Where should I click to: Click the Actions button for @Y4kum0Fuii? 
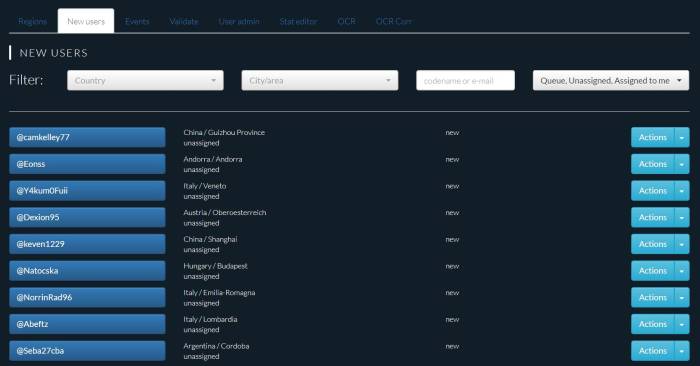click(x=652, y=191)
